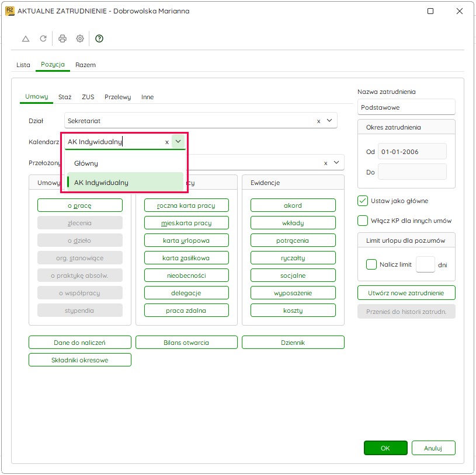Open the ZUS tab
The width and height of the screenshot is (476, 475).
(x=88, y=97)
